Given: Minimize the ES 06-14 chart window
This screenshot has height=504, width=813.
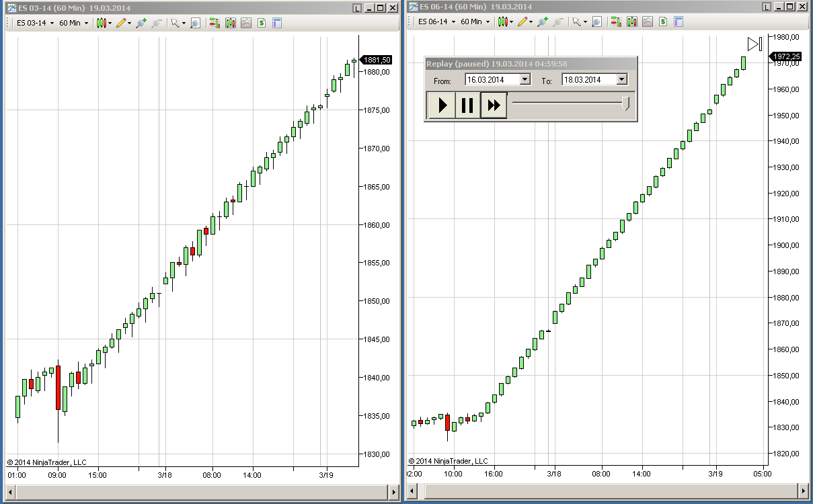Looking at the screenshot, I should click(778, 7).
